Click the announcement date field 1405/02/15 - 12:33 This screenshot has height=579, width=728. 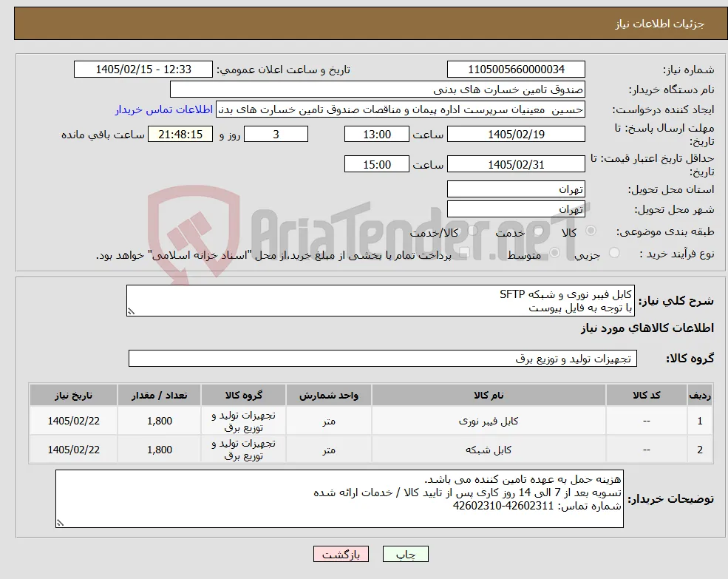143,70
